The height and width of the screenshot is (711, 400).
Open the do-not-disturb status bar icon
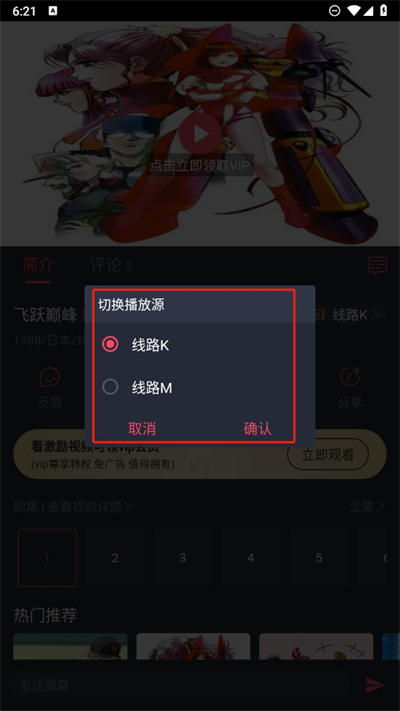[x=335, y=11]
